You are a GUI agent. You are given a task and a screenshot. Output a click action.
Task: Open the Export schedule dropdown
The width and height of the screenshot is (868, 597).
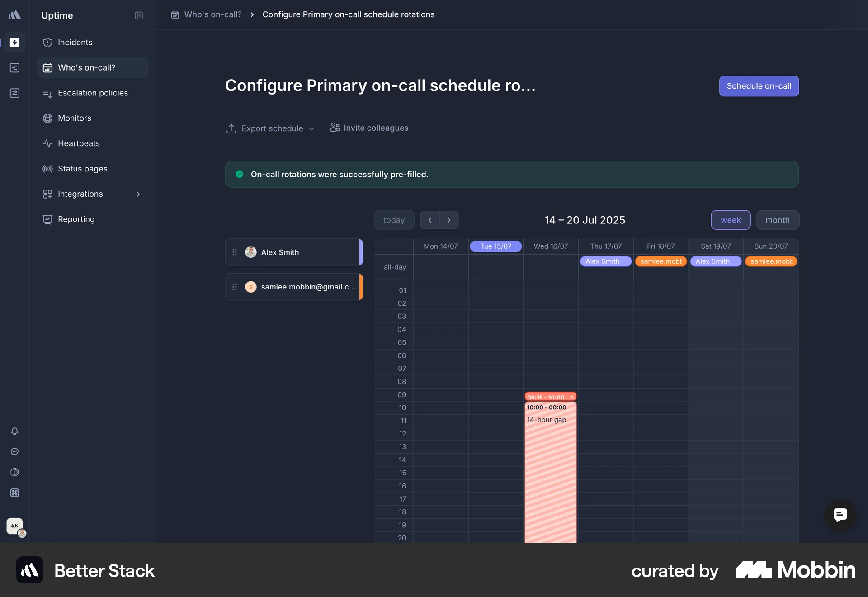tap(270, 128)
